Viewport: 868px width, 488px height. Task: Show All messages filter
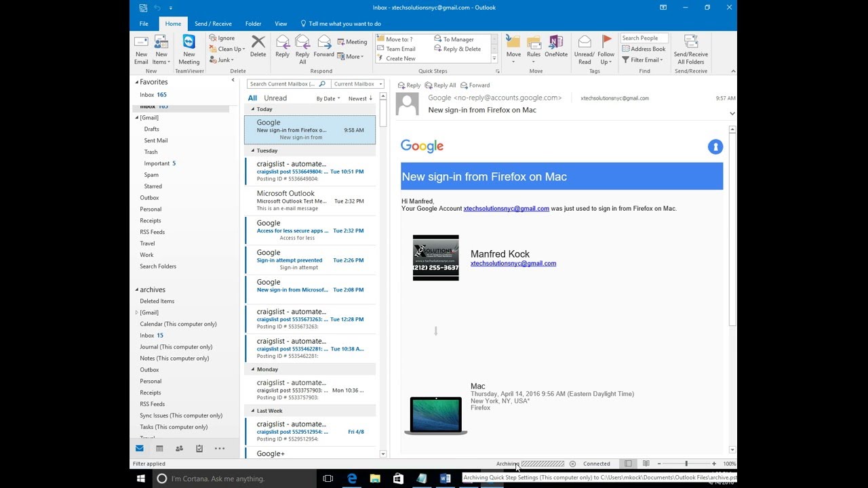tap(252, 98)
